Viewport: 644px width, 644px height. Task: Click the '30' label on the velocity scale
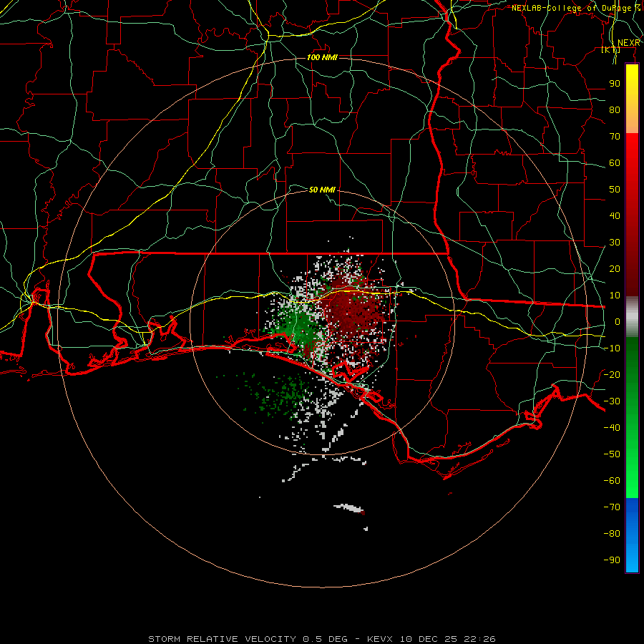pos(615,243)
